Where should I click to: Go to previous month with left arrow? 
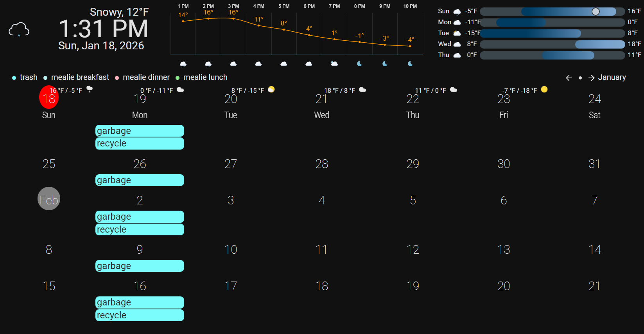pyautogui.click(x=569, y=78)
